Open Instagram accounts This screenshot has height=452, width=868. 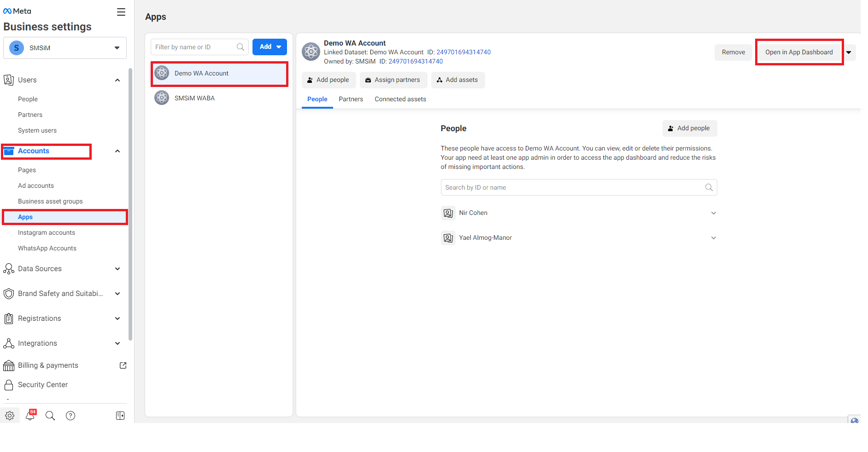tap(47, 232)
